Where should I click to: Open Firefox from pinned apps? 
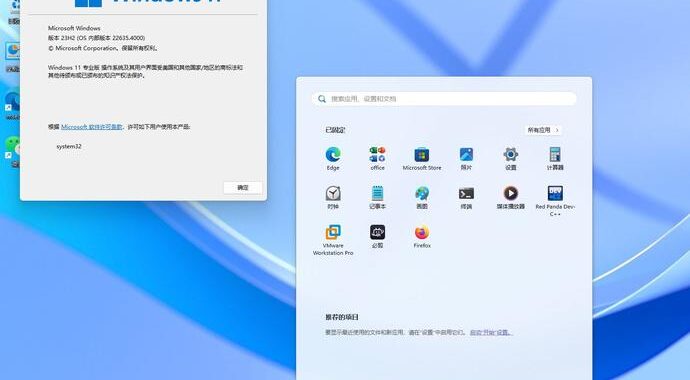422,236
